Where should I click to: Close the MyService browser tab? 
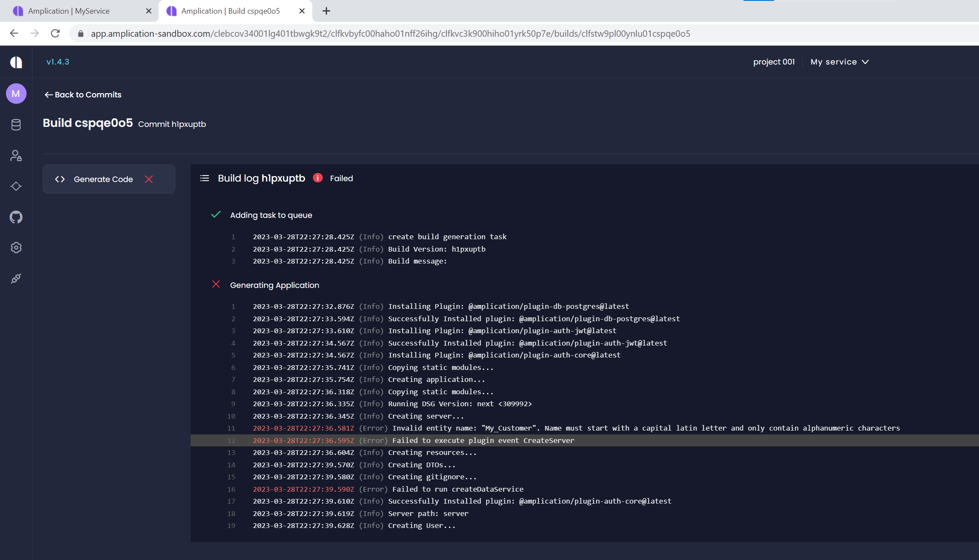click(149, 11)
